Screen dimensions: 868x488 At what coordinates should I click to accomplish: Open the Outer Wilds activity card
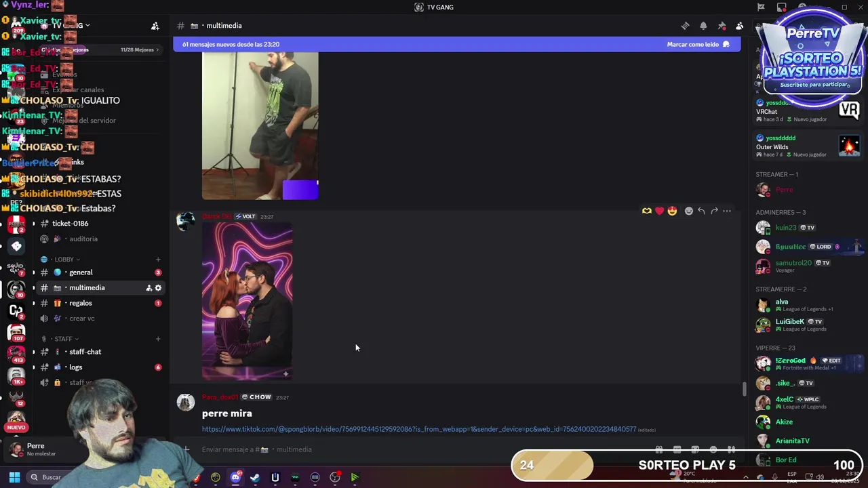(x=808, y=146)
